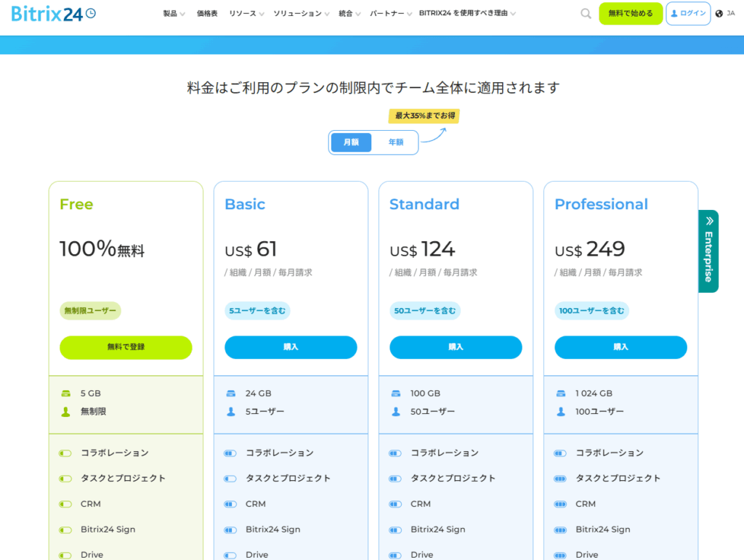Click storage icon beside 1 024 GB
The height and width of the screenshot is (560, 744).
coord(561,394)
